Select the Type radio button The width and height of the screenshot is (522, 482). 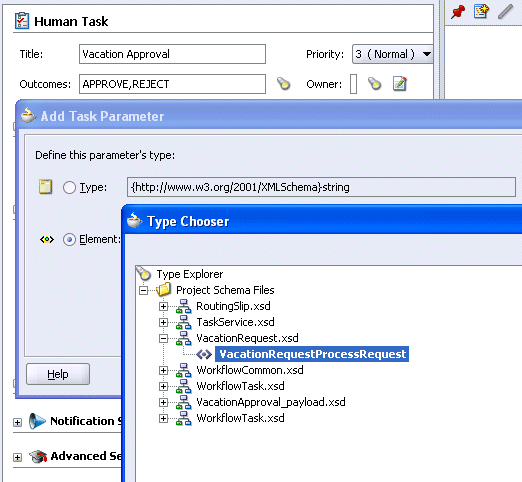point(69,187)
